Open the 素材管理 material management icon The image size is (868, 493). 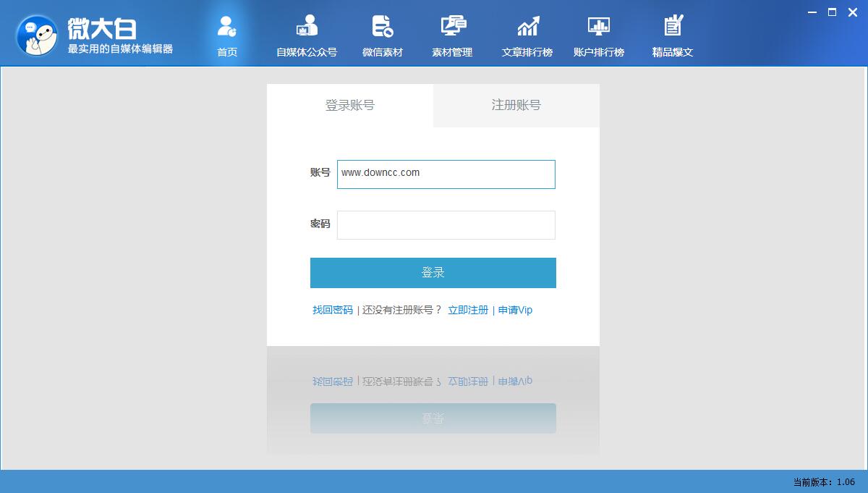coord(454,33)
